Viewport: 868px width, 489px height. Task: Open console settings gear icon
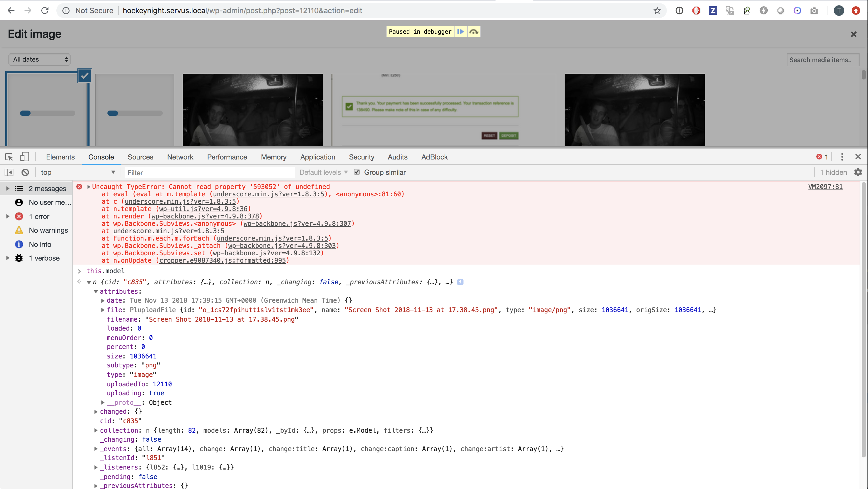pyautogui.click(x=858, y=172)
